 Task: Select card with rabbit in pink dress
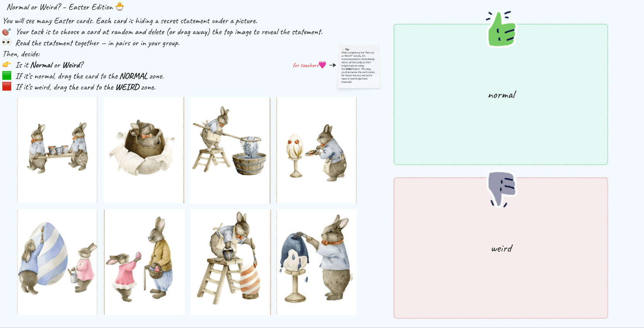[144, 262]
